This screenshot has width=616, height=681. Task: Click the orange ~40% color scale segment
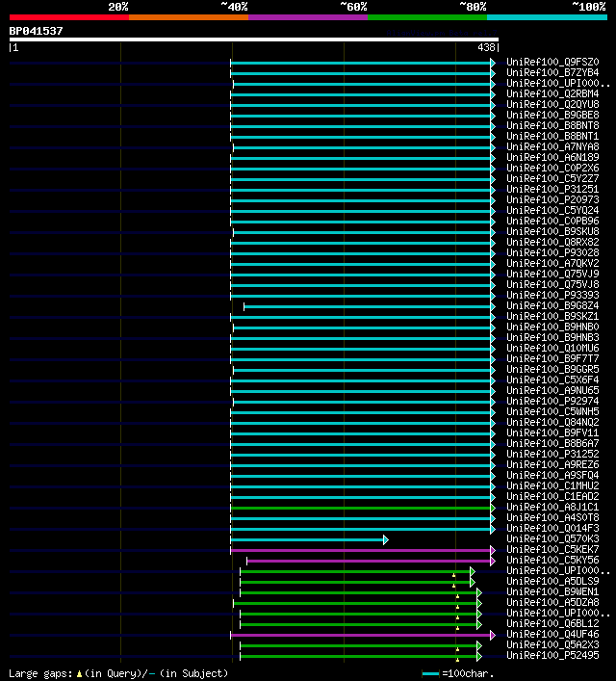pyautogui.click(x=189, y=17)
